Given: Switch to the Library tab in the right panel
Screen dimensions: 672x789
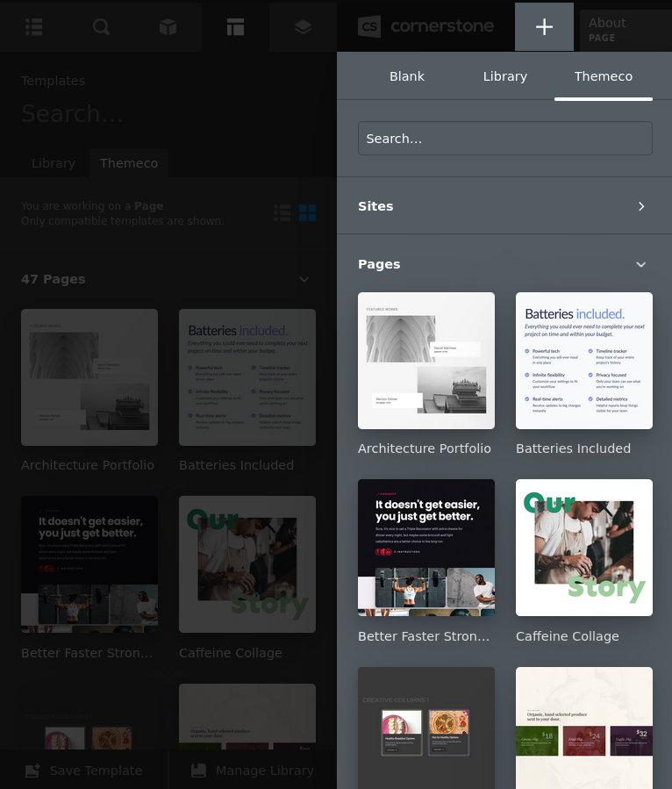Looking at the screenshot, I should tap(505, 76).
